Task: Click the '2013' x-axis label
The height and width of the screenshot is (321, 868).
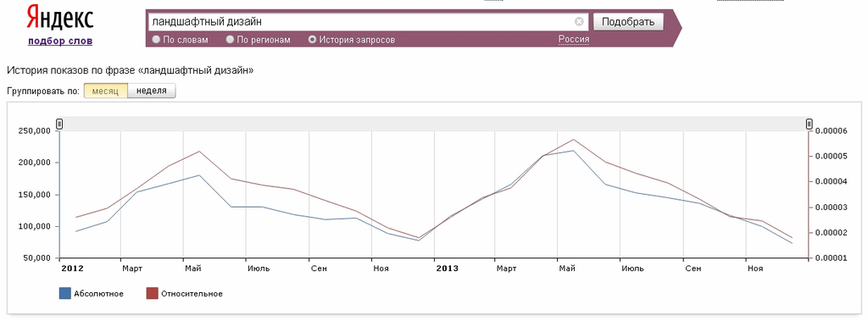Action: click(x=448, y=268)
